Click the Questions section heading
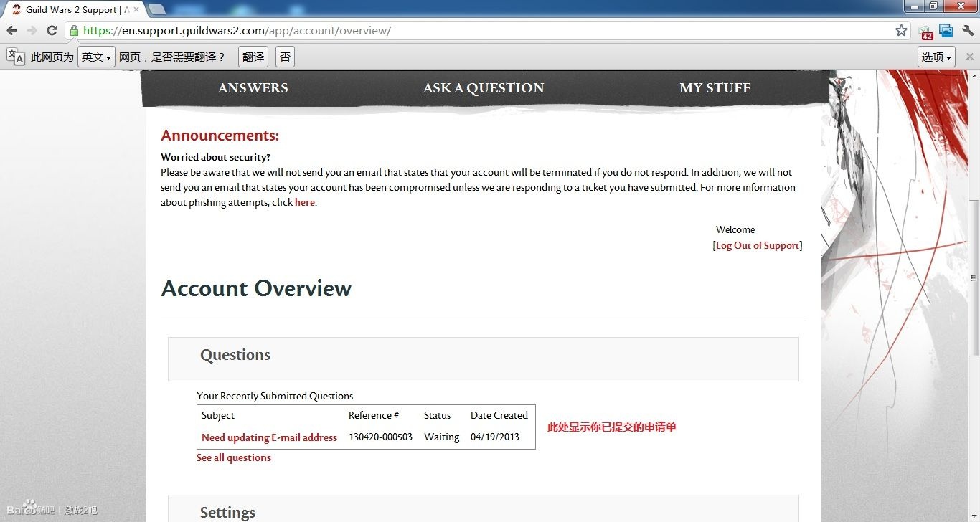 [x=235, y=355]
